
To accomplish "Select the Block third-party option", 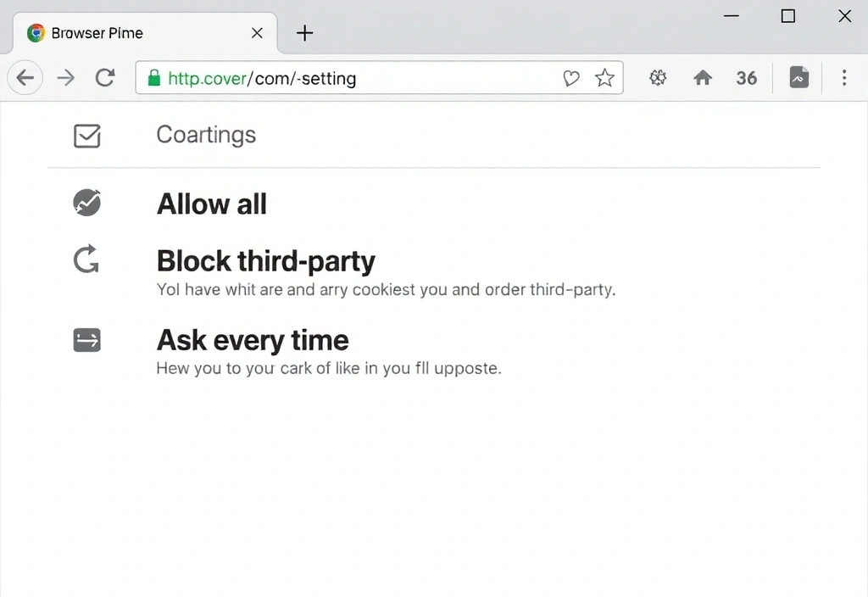I will [x=265, y=261].
